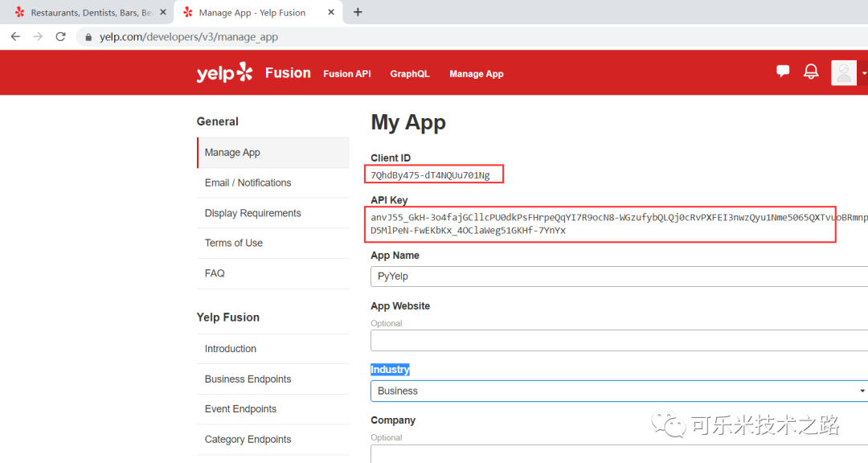868x463 pixels.
Task: Click the site lock icon in address bar
Action: [x=88, y=37]
